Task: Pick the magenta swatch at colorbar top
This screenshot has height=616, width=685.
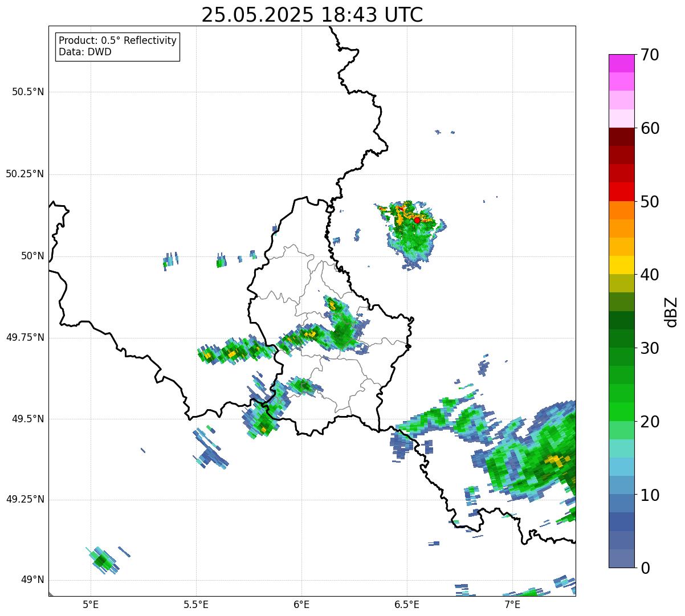Action: tap(622, 64)
